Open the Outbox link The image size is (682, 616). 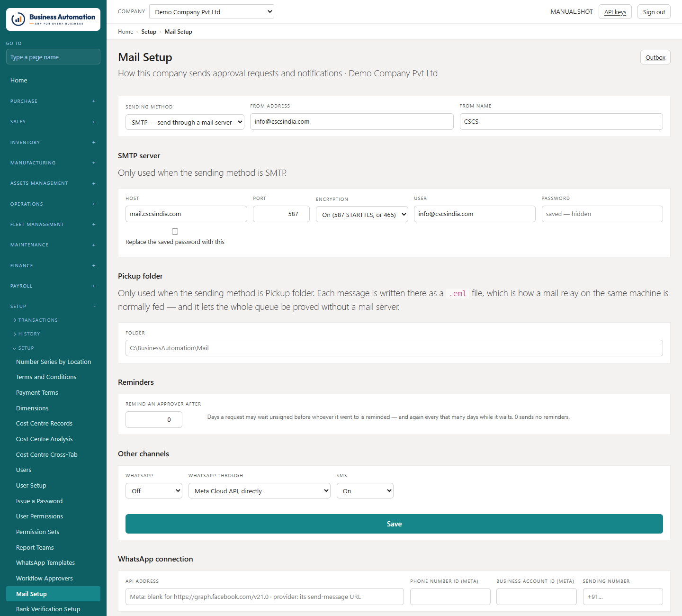(655, 57)
